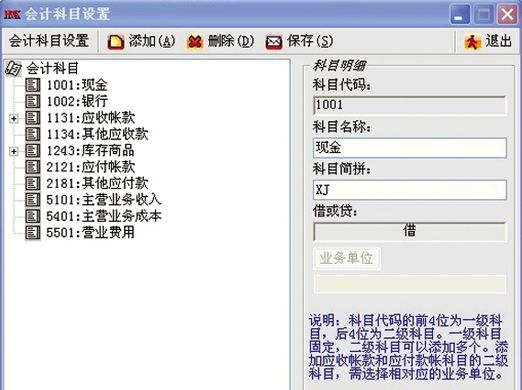This screenshot has width=522, height=390.
Task: Click document icon beside 2121:应付帐款
Action: pos(33,167)
